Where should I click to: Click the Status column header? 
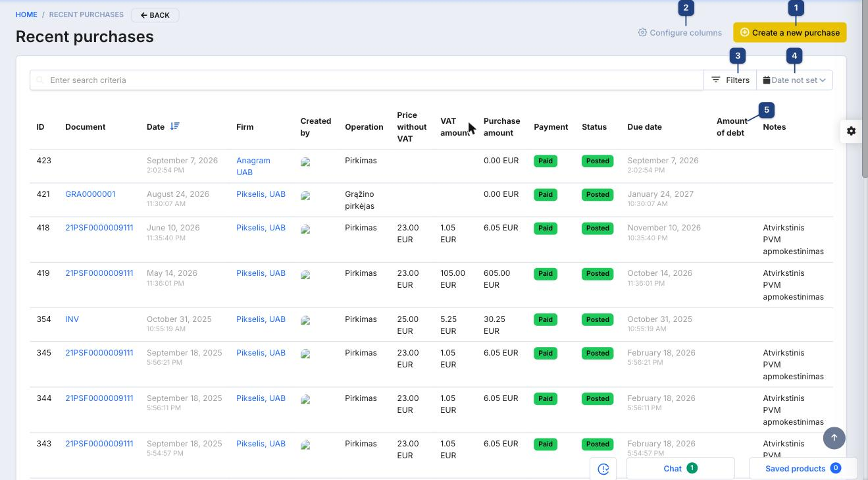[x=594, y=127]
